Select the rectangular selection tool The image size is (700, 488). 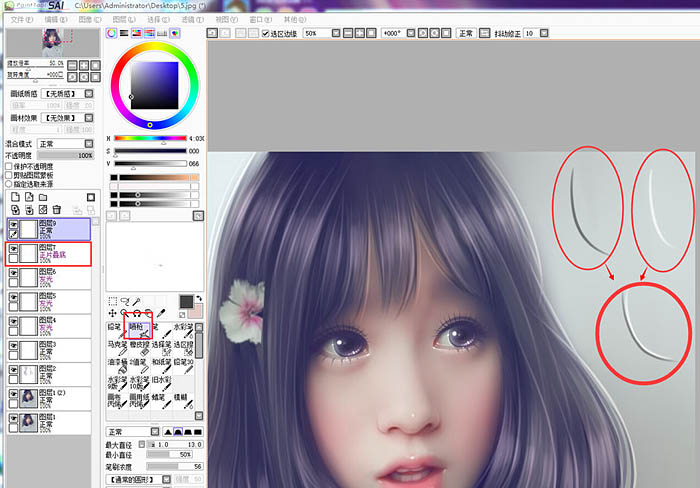pos(112,301)
